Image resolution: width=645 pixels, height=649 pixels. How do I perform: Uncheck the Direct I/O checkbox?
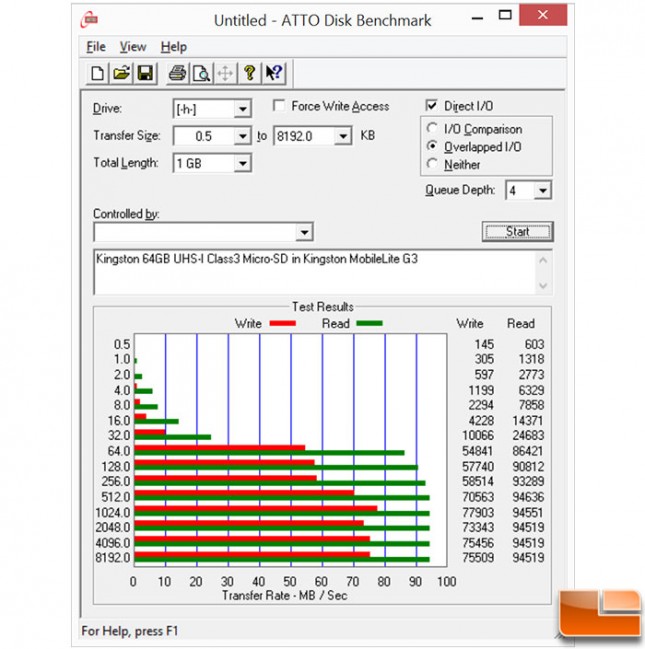click(431, 105)
